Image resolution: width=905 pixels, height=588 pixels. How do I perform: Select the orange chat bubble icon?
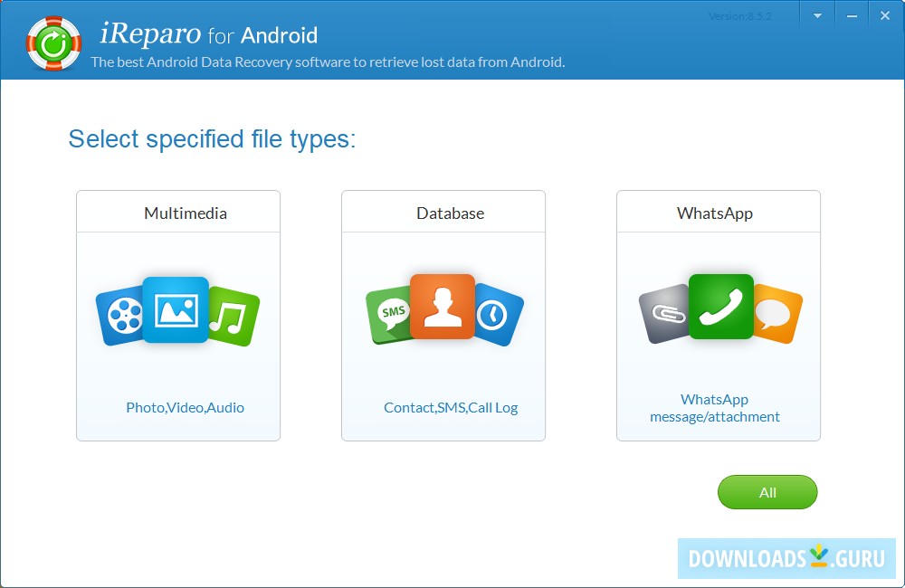coord(776,314)
